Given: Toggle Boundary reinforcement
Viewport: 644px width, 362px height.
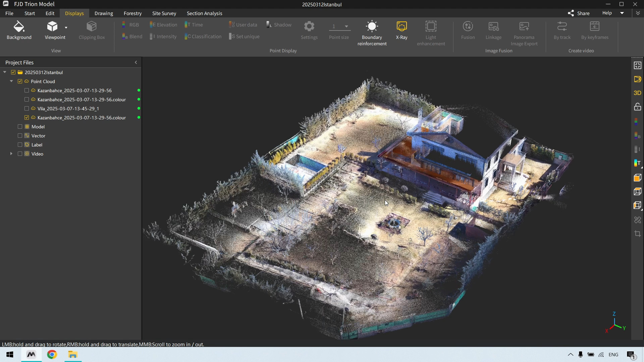Looking at the screenshot, I should (372, 33).
